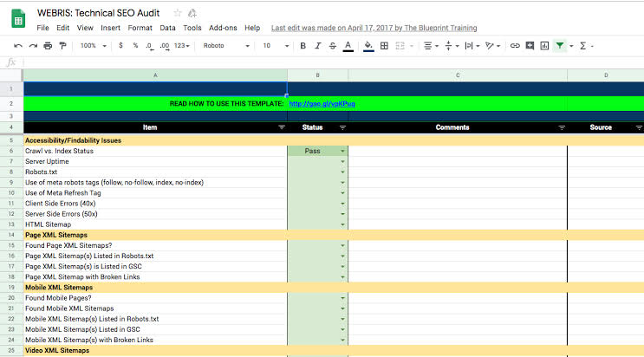Toggle italic formatting
Screen dimensions: 644x357
[317, 46]
